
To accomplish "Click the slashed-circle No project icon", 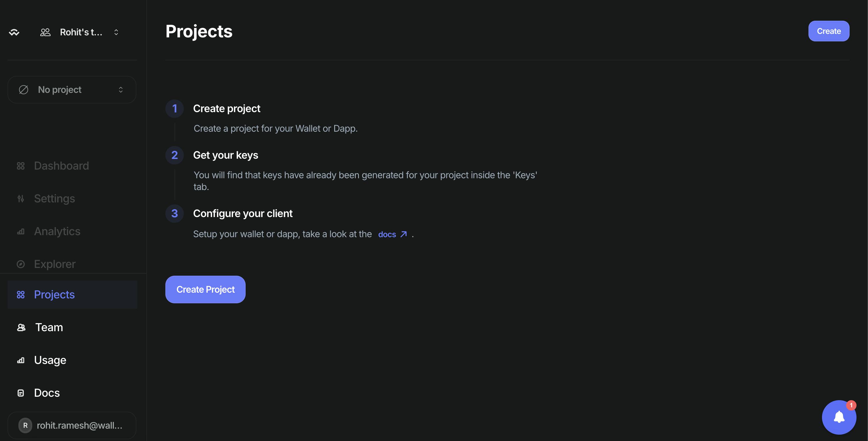I will coord(23,89).
